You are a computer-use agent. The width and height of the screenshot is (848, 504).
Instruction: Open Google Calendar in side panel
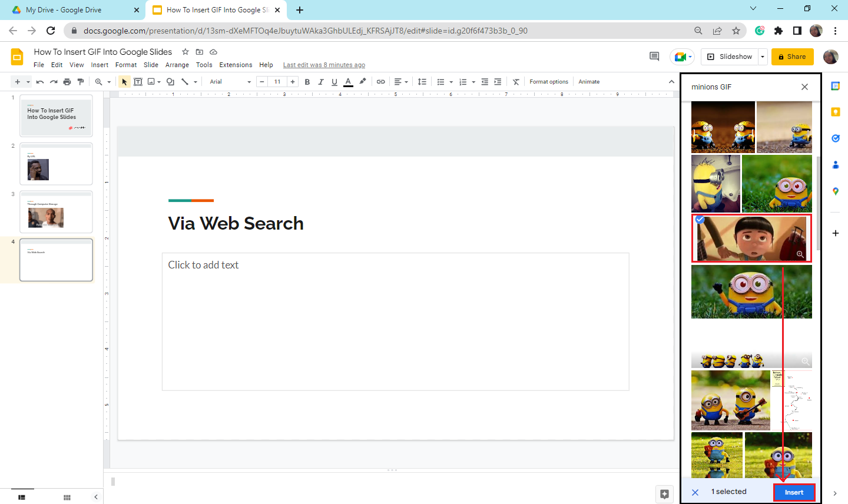coord(835,86)
